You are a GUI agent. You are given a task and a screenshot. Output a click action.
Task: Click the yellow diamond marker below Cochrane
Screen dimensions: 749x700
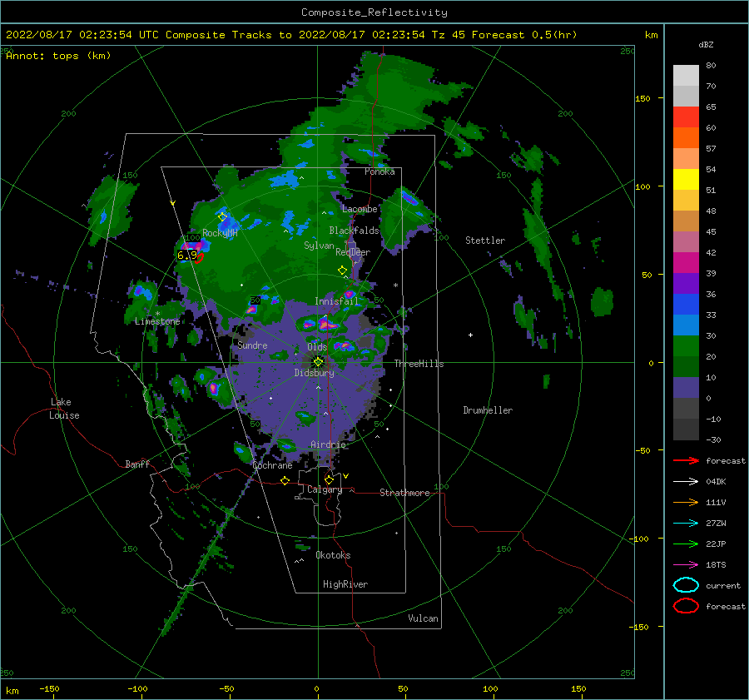[285, 480]
